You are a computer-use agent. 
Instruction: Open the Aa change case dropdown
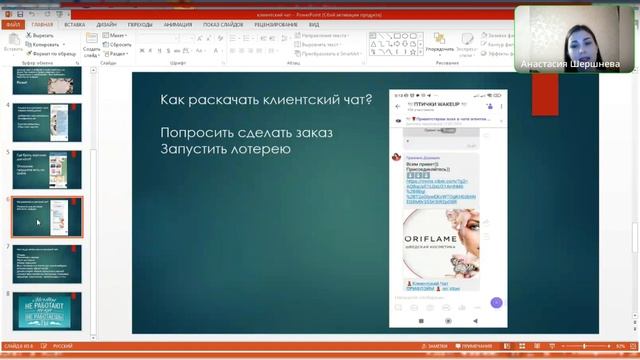200,51
